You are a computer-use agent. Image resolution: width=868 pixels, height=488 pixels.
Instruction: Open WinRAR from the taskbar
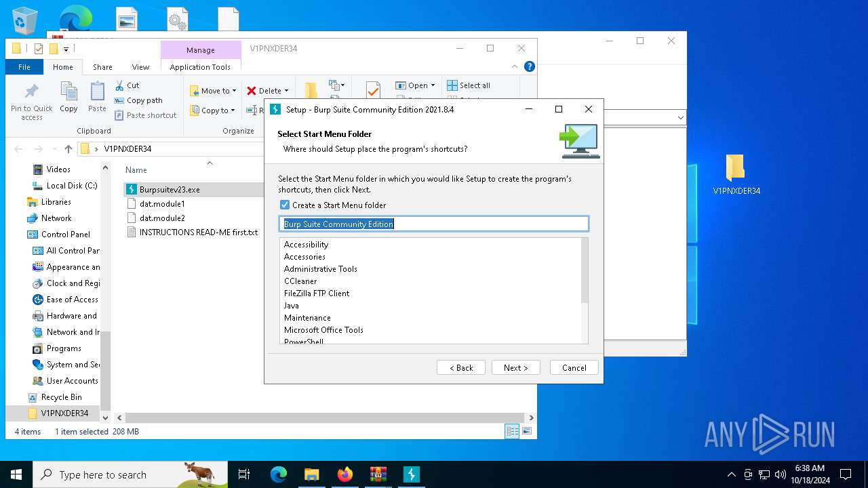378,474
